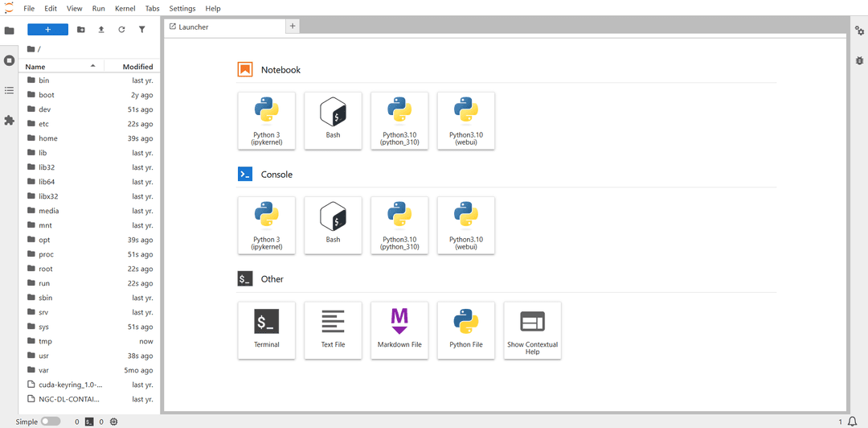This screenshot has width=868, height=428.
Task: Select the boot folder
Action: (90, 95)
